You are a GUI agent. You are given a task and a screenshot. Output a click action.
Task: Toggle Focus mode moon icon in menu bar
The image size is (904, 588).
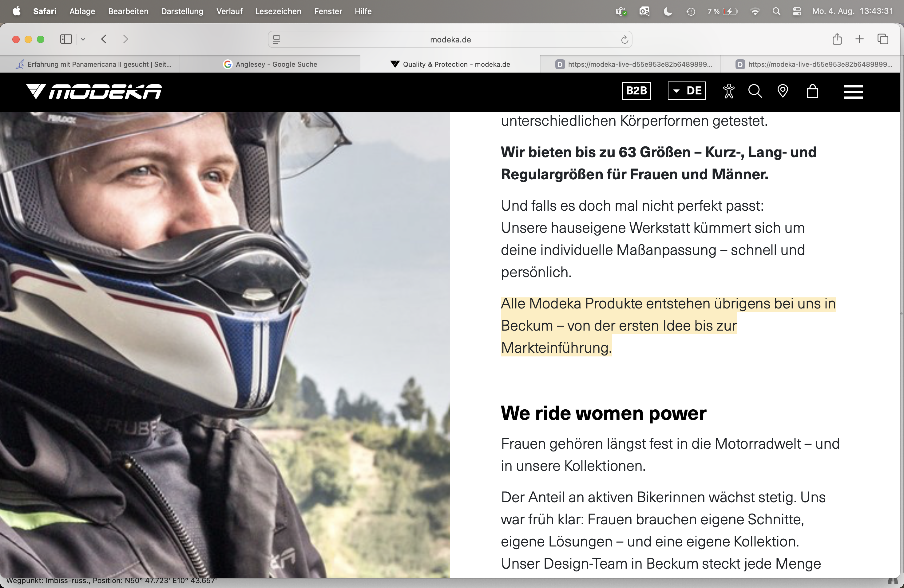[x=667, y=11]
